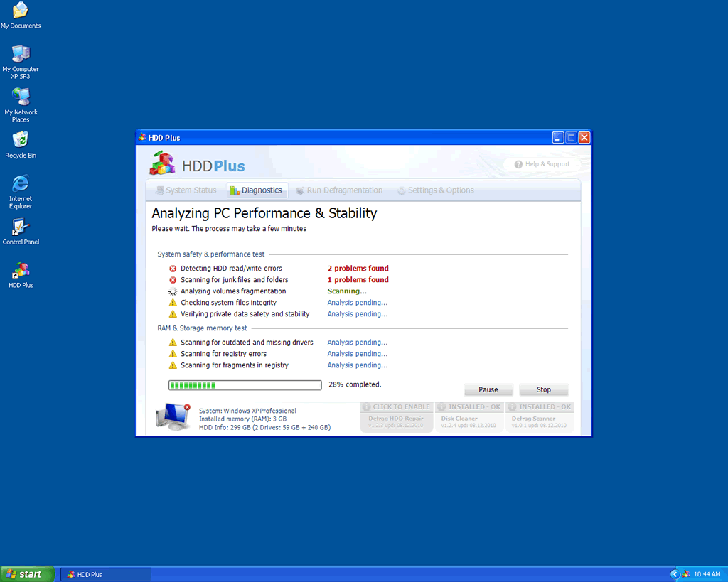
Task: Pause the running analysis
Action: pos(488,389)
